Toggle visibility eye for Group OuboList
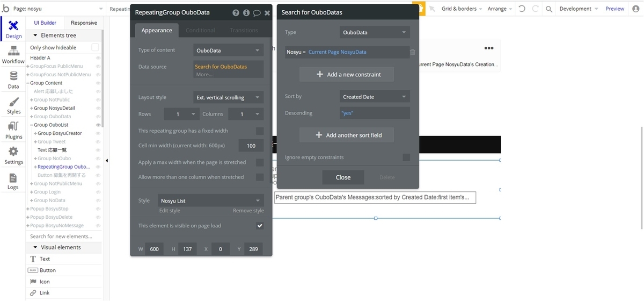 tap(98, 125)
